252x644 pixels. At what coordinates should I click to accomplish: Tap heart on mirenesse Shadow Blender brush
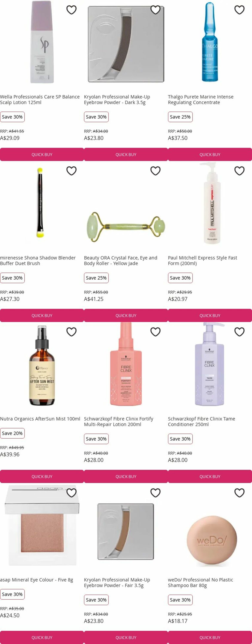point(71,171)
